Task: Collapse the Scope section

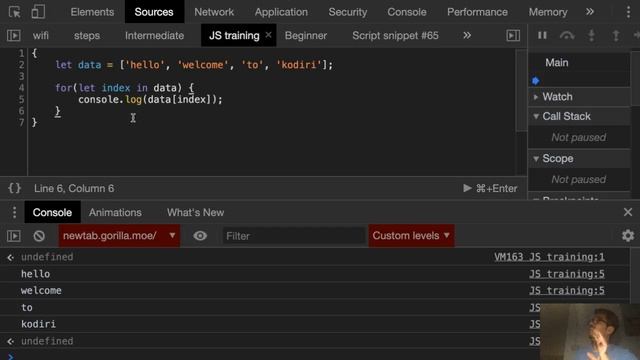Action: tap(579, 158)
